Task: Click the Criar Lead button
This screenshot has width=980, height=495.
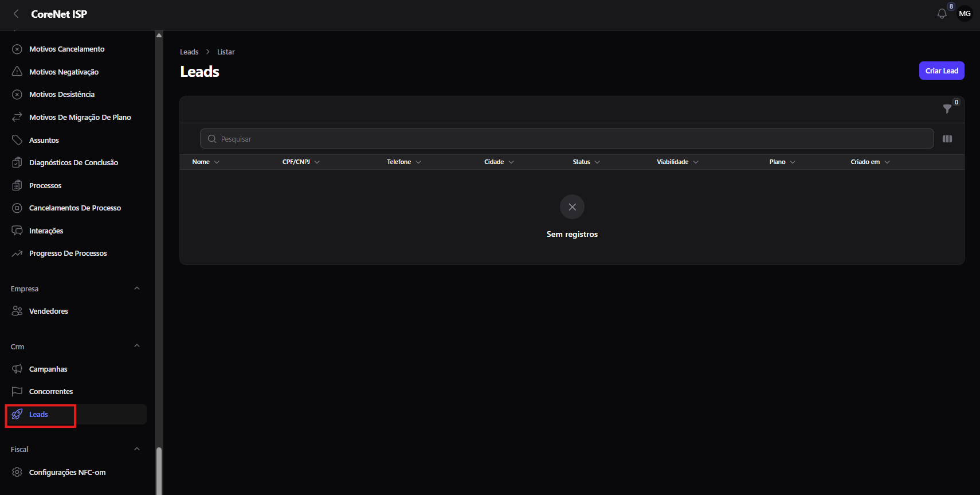Action: 942,71
